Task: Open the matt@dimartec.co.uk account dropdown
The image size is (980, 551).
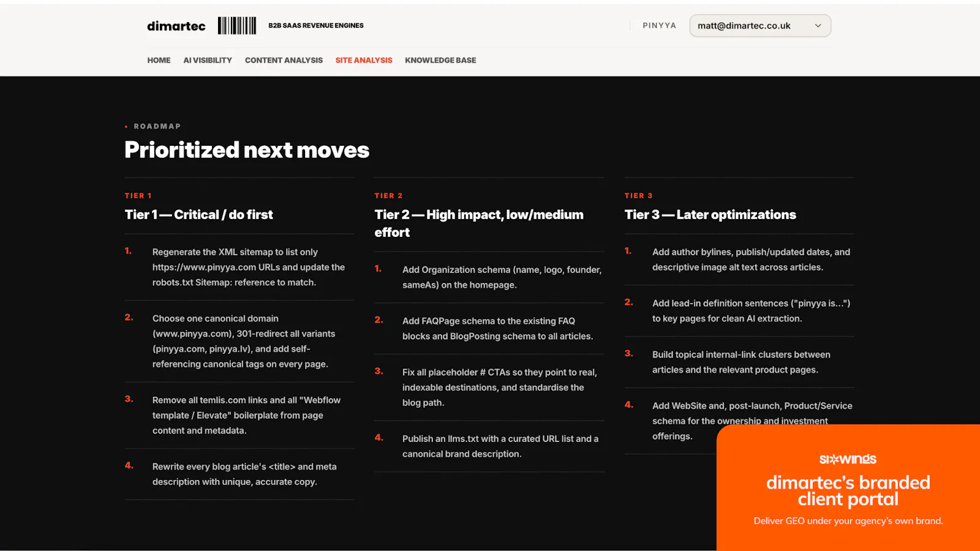Action: 760,26
